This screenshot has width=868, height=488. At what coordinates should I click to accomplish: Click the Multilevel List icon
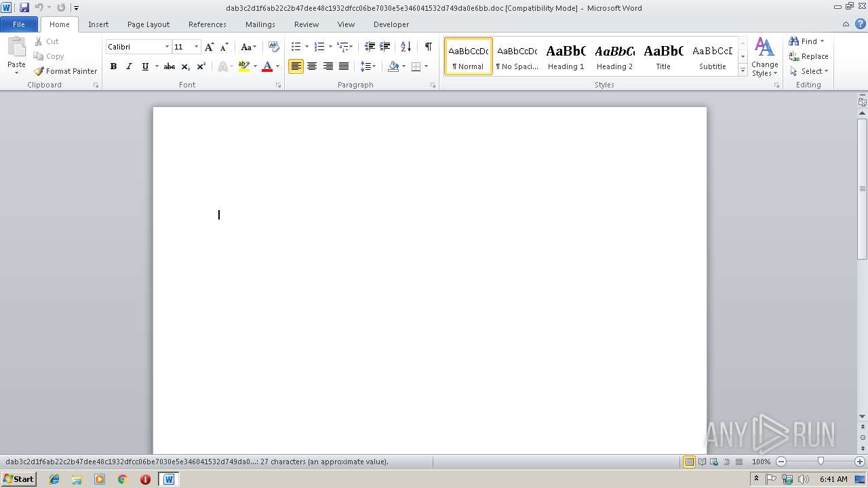pyautogui.click(x=343, y=47)
